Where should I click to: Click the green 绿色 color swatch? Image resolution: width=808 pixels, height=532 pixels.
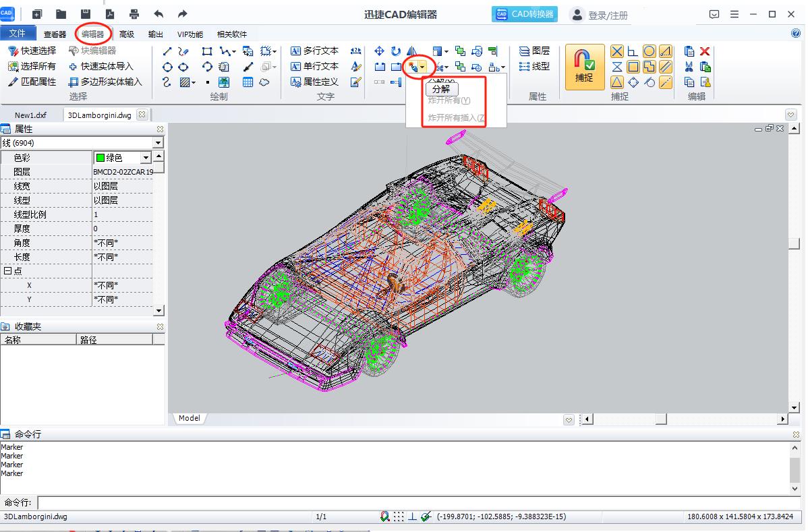pyautogui.click(x=100, y=158)
